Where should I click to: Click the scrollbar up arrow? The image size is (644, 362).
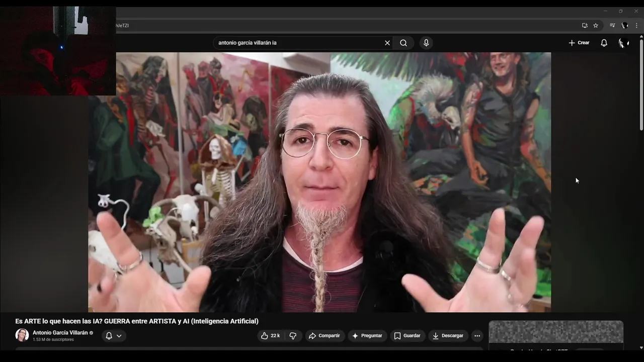coord(641,37)
